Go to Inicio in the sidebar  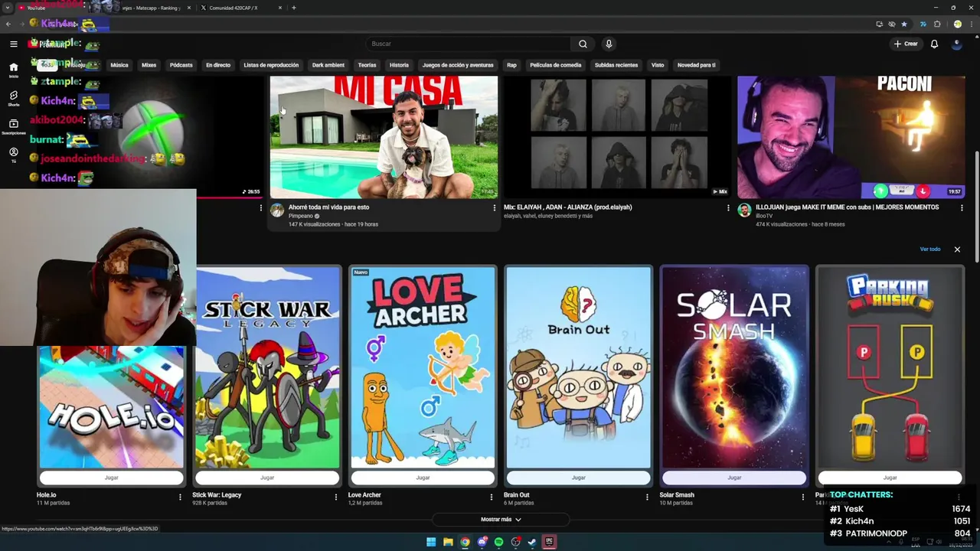(x=13, y=70)
